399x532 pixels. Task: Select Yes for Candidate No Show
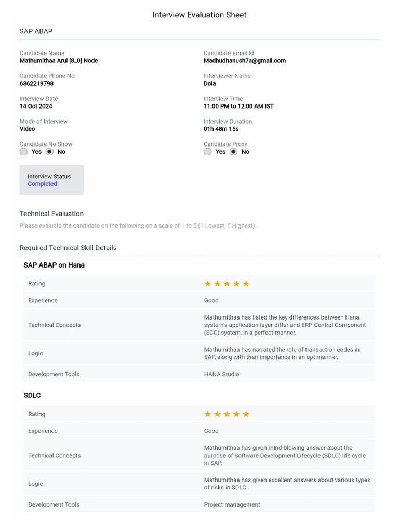[x=24, y=152]
